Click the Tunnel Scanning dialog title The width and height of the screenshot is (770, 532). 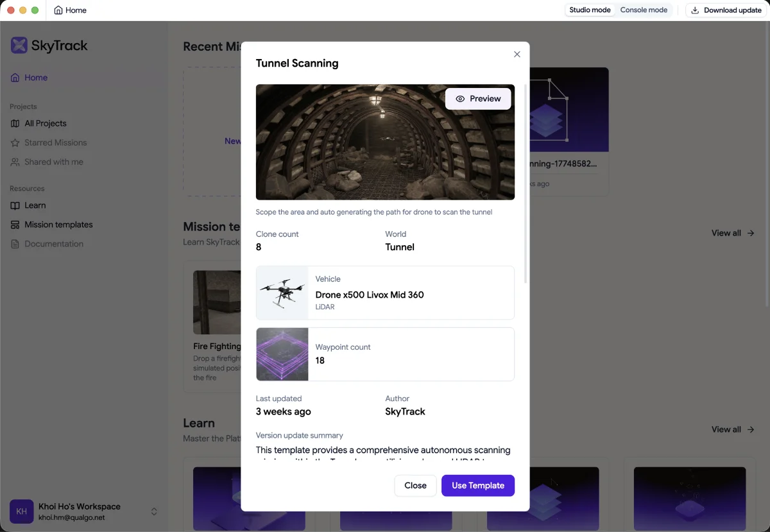(297, 64)
